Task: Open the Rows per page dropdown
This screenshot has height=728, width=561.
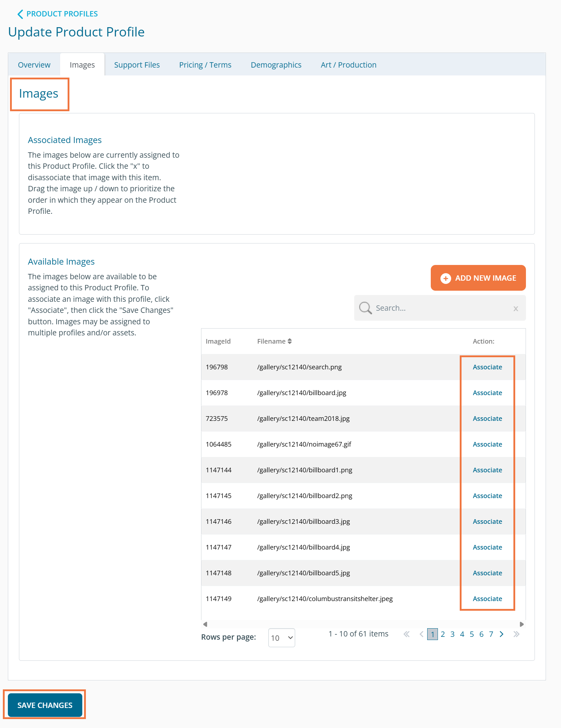Action: tap(282, 638)
